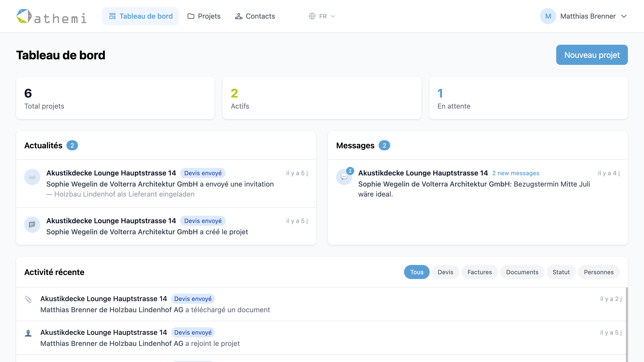Click the globe language icon
Viewport: 644px width, 362px height.
[x=312, y=16]
